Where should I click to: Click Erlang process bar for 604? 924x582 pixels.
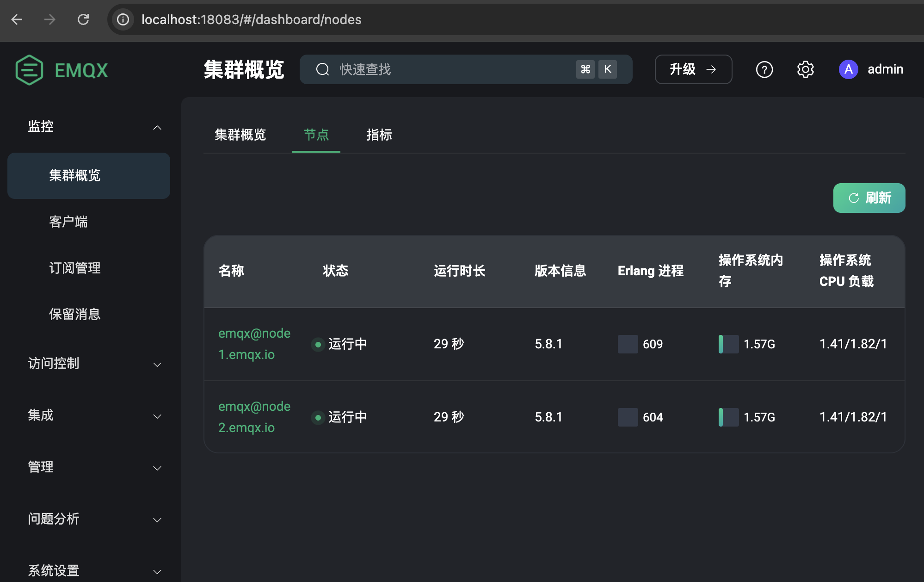[x=628, y=417]
